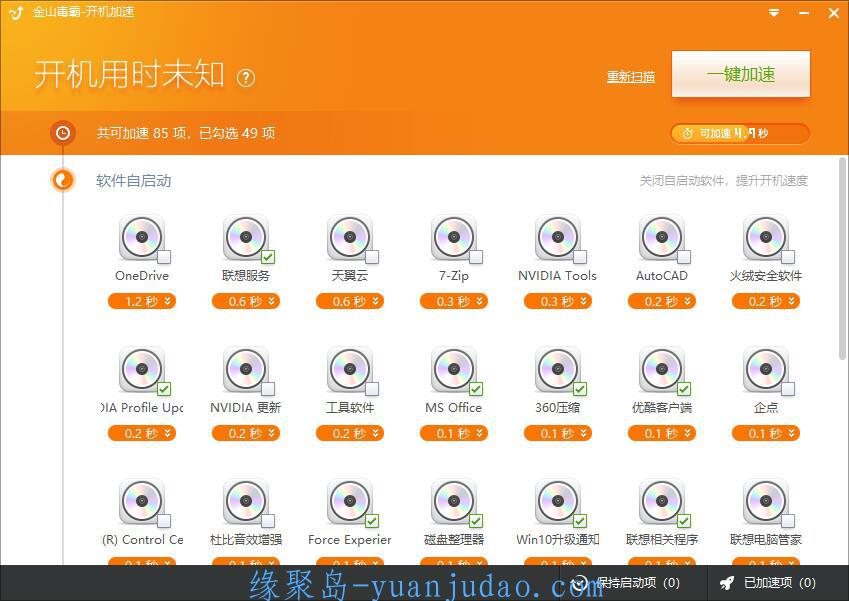Enable the 企点 checkbox
The image size is (849, 601).
coord(788,389)
